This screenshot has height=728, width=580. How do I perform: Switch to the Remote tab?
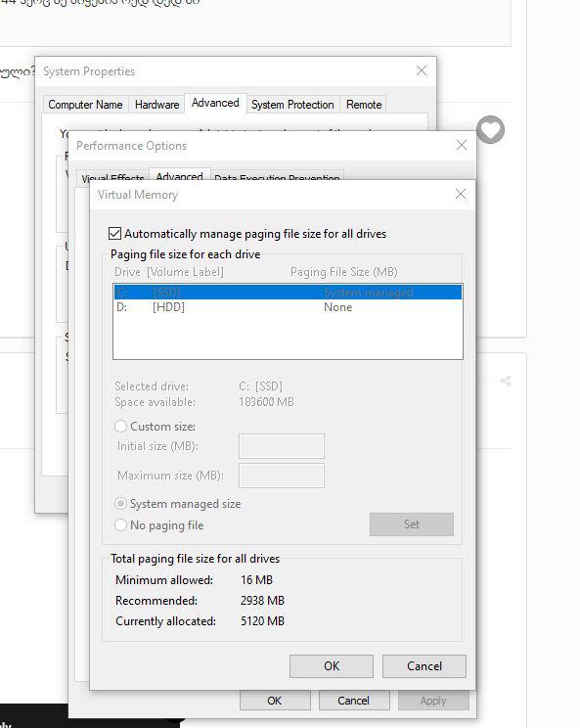click(364, 105)
